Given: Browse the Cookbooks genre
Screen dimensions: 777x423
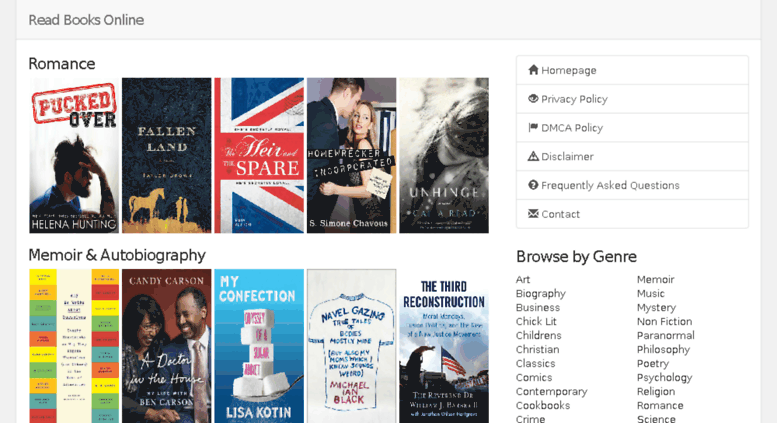Looking at the screenshot, I should [543, 405].
